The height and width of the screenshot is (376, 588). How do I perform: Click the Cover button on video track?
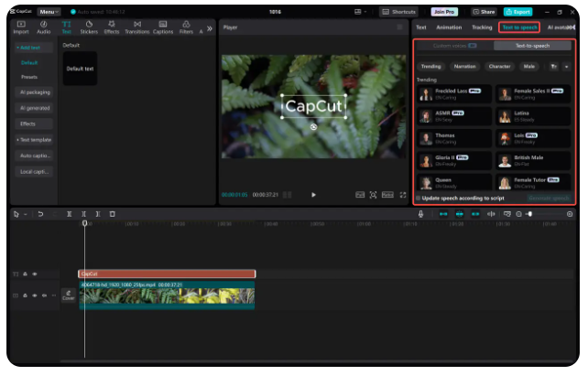point(69,295)
